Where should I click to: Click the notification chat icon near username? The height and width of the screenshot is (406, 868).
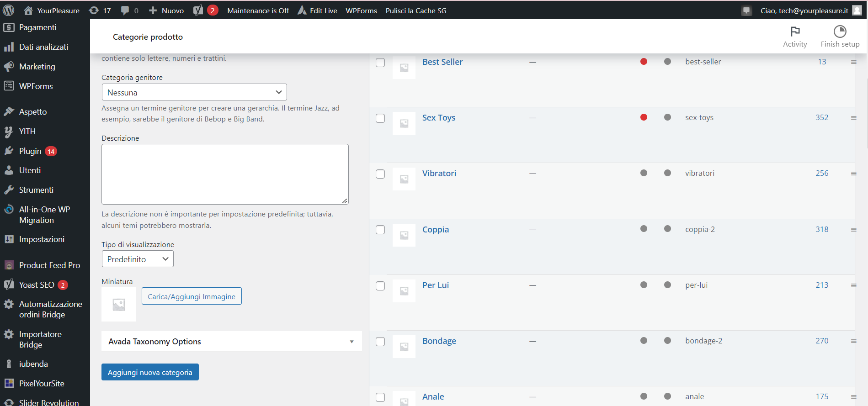tap(746, 11)
